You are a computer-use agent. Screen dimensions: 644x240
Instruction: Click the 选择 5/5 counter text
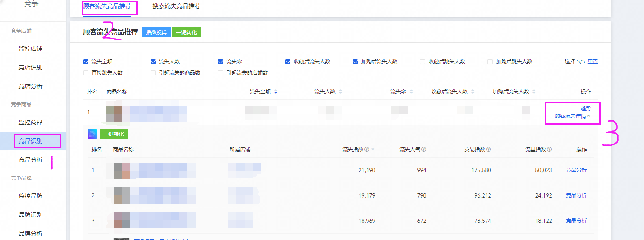coord(575,62)
